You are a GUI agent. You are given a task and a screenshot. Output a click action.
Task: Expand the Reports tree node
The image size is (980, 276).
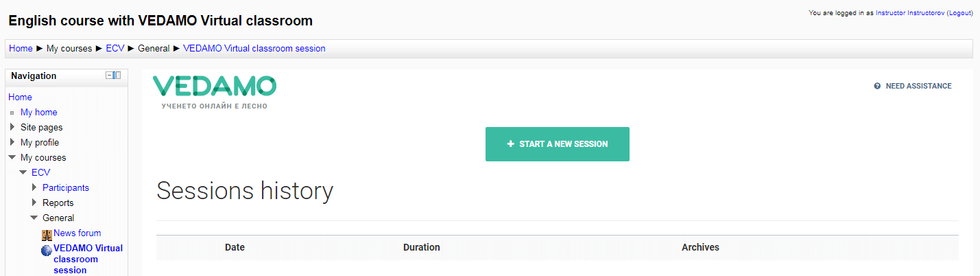pos(34,203)
